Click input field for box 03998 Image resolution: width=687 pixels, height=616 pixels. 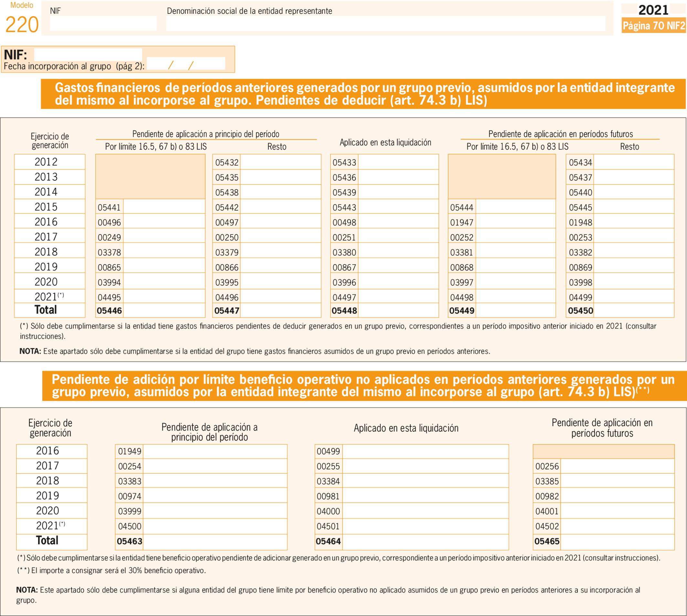633,281
